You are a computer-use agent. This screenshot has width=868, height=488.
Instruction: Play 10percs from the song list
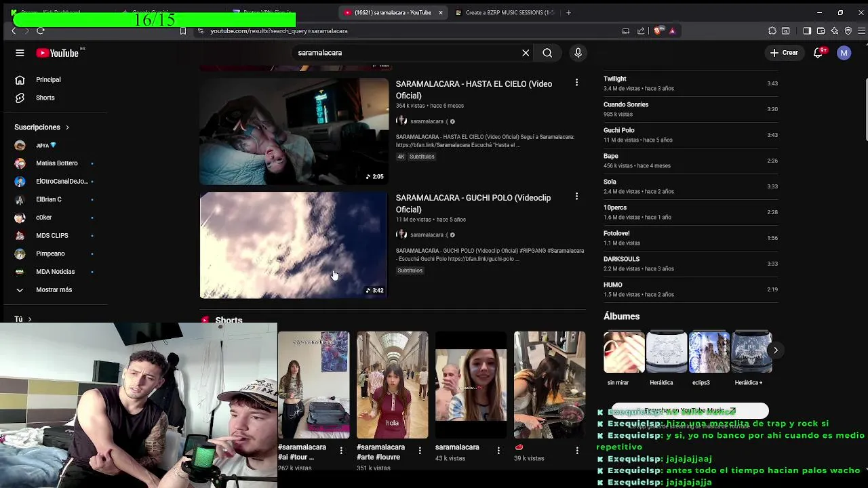(x=690, y=212)
